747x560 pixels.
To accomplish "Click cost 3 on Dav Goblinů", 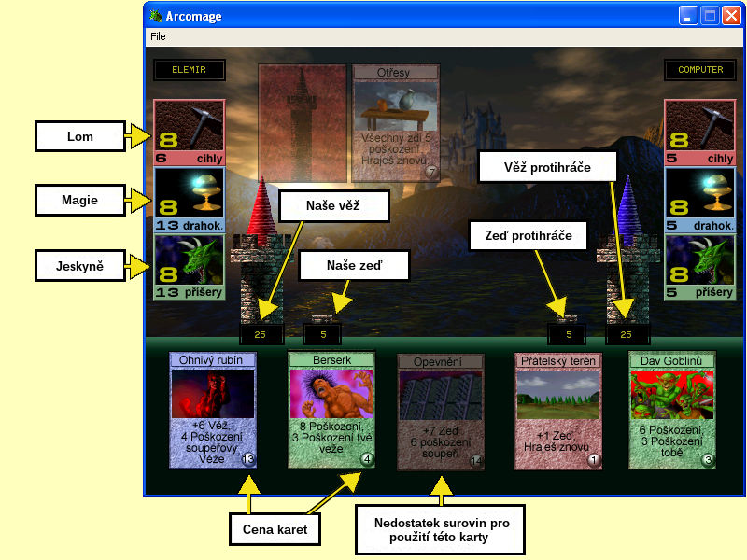I will [x=708, y=460].
